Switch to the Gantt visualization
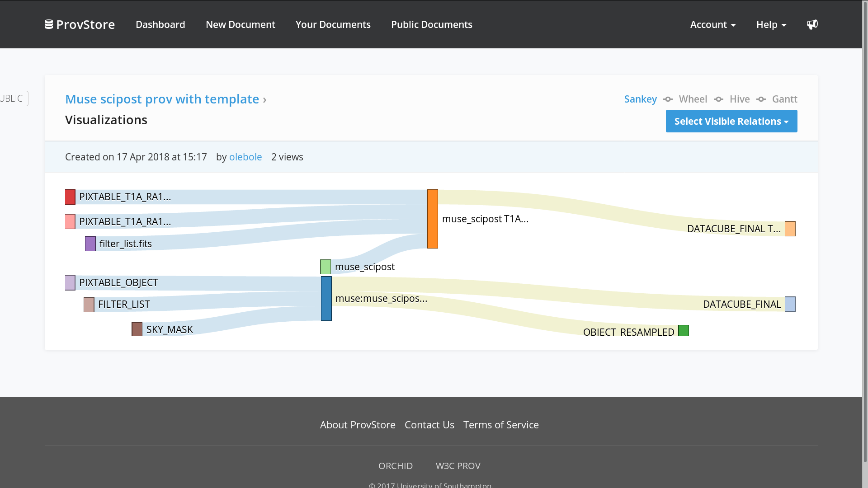868x488 pixels. point(784,99)
